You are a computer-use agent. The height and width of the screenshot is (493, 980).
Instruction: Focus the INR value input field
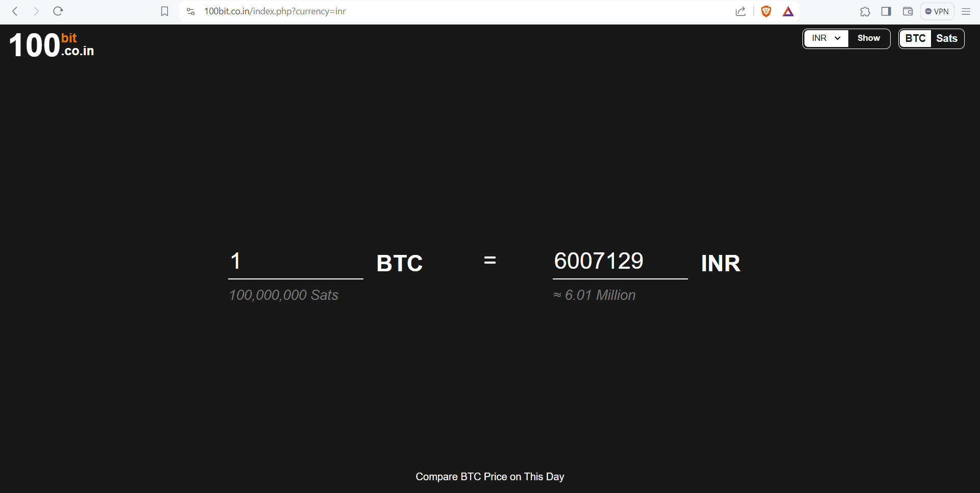(620, 262)
